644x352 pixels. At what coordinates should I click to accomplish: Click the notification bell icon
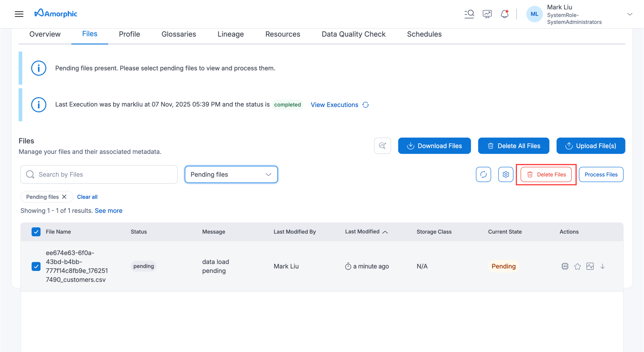tap(504, 14)
